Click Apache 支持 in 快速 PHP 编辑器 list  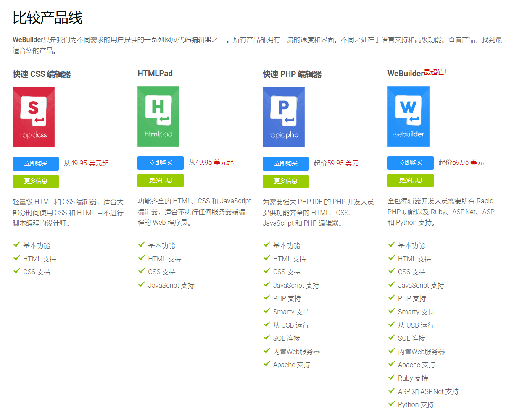click(292, 365)
